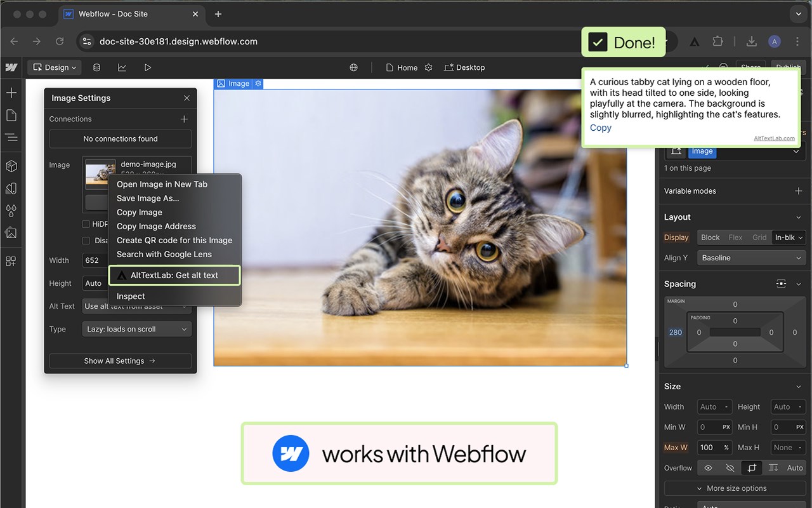Screen dimensions: 812x508
Task: Open the Align Y Baseline dropdown
Action: point(751,258)
